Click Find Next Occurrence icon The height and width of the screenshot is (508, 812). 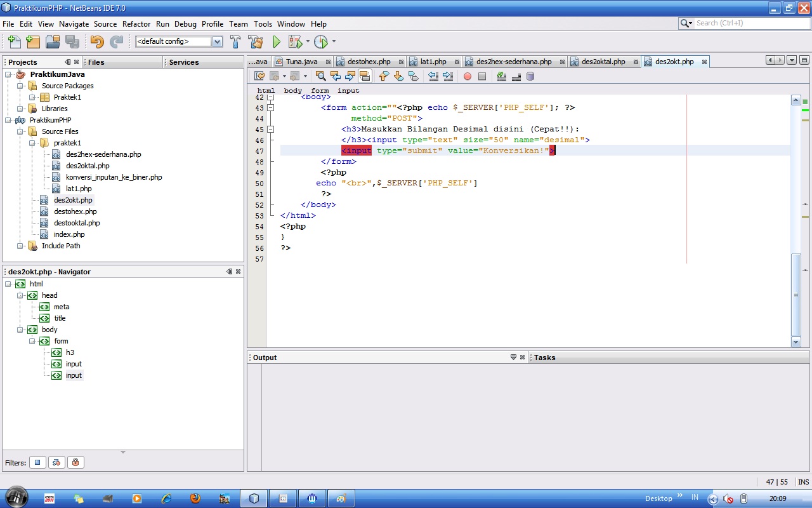coord(350,76)
